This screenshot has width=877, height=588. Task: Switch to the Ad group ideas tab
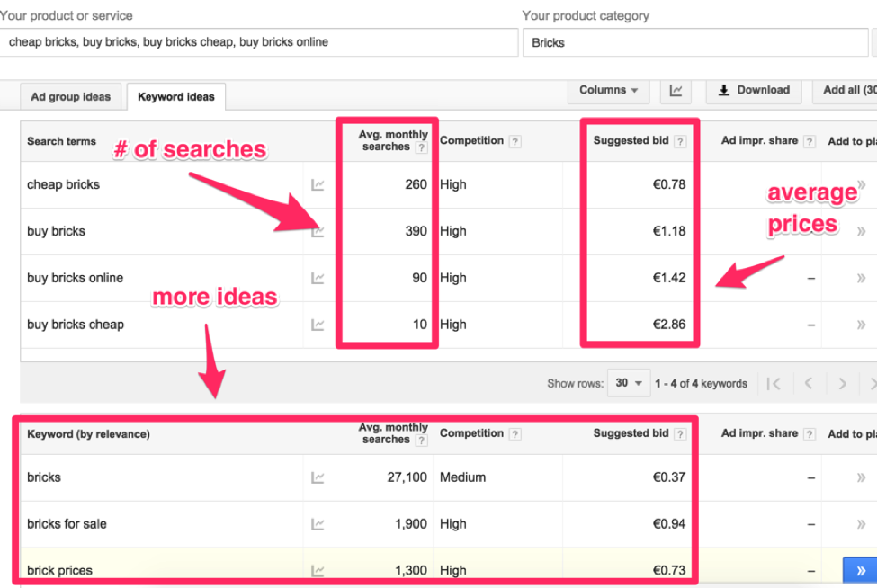tap(71, 96)
